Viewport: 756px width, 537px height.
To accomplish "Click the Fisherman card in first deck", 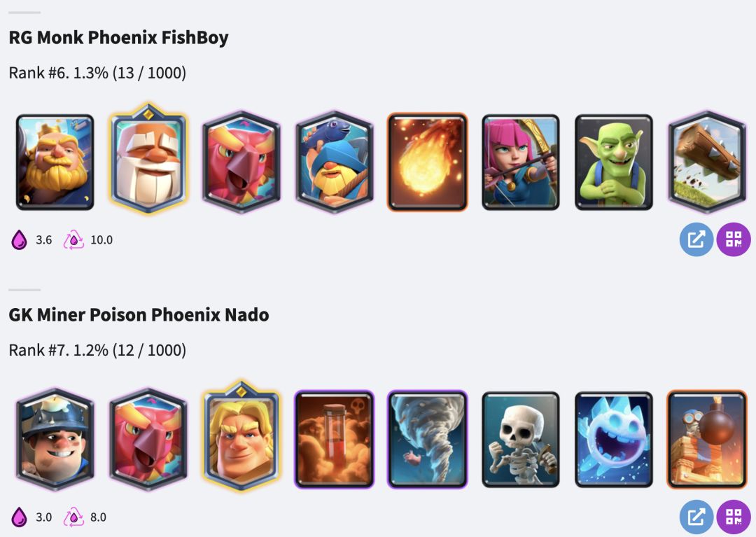I will pos(334,162).
